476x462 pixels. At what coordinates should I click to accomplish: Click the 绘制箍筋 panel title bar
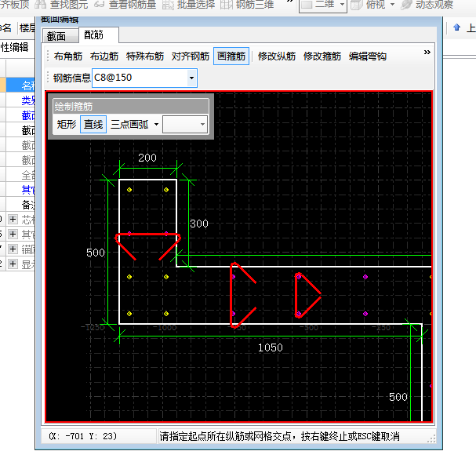click(131, 106)
